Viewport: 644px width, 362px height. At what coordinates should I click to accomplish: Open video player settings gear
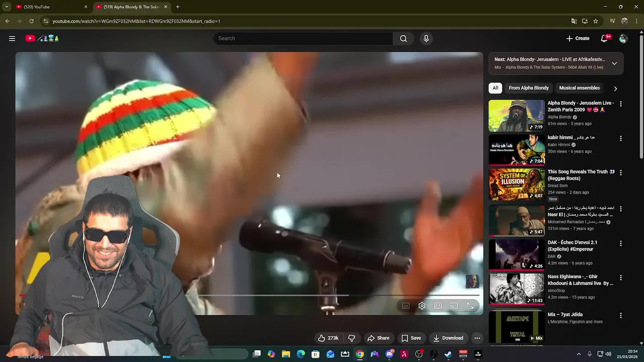point(422,306)
